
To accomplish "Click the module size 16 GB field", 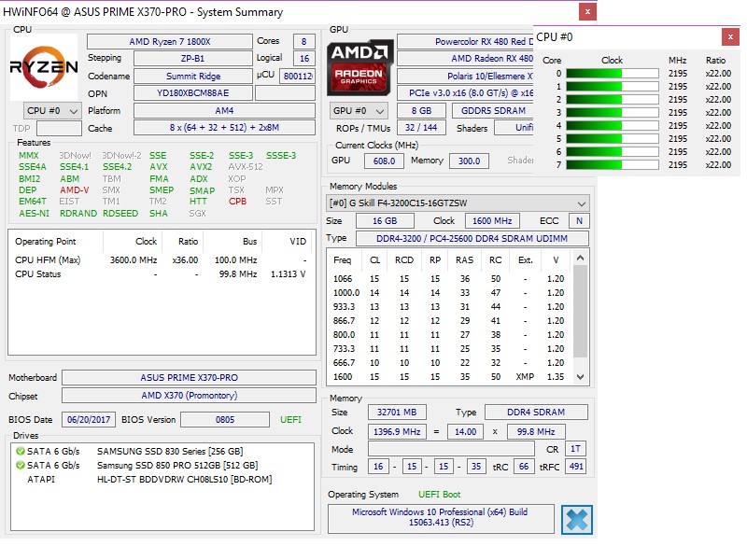I will click(x=385, y=221).
